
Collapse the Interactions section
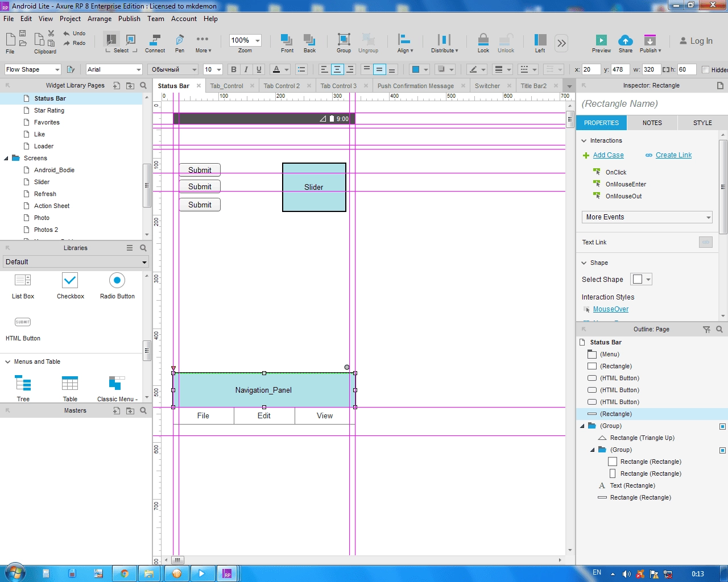click(x=584, y=140)
